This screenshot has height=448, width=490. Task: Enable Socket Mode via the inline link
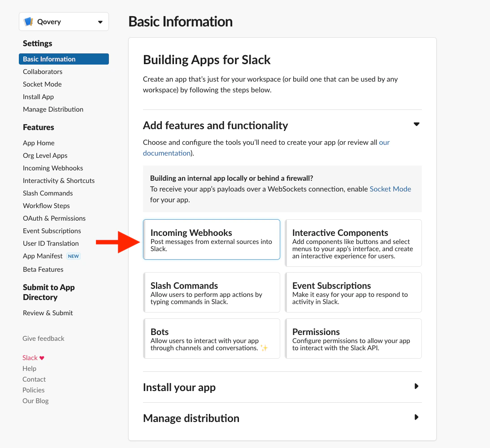point(390,189)
